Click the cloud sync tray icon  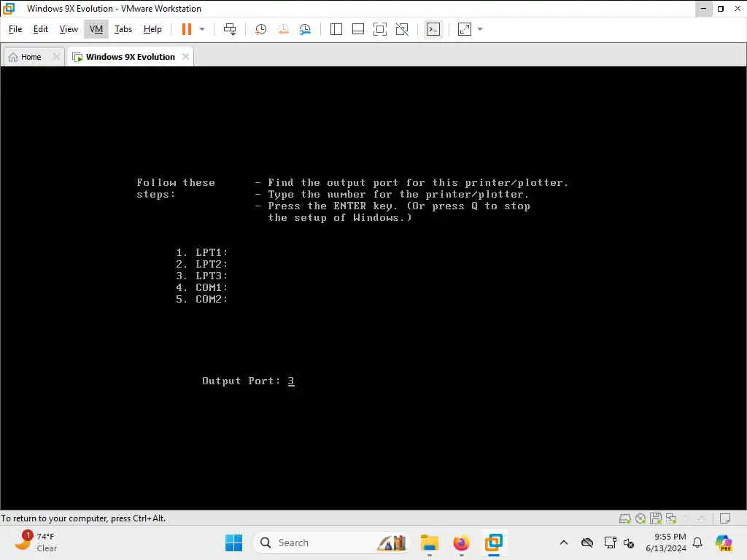point(587,542)
